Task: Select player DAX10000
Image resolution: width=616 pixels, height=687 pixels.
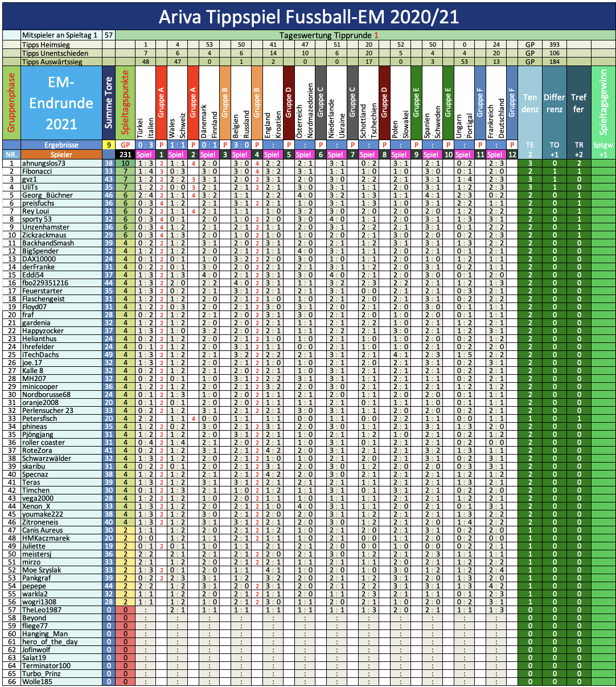Action: tap(61, 259)
